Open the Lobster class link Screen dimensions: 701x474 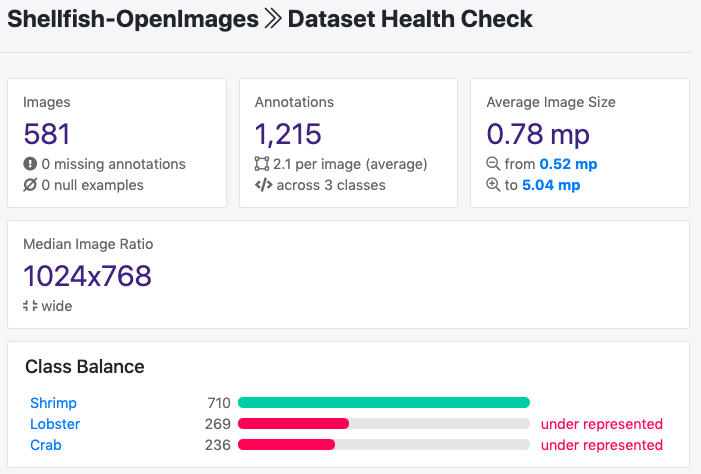[x=55, y=424]
